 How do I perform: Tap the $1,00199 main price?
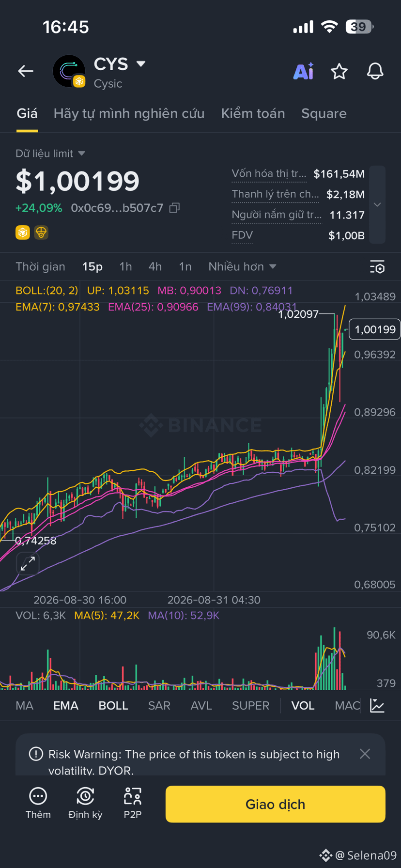coord(77,181)
